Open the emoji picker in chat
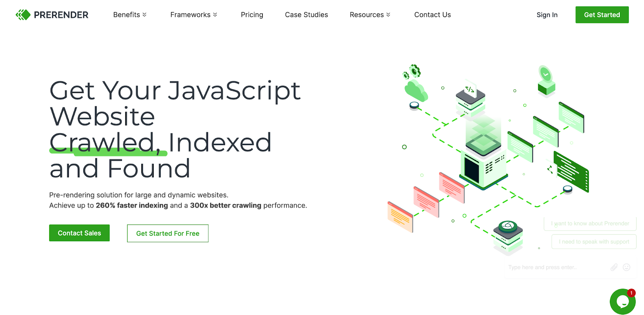This screenshot has height=315, width=644. click(626, 267)
